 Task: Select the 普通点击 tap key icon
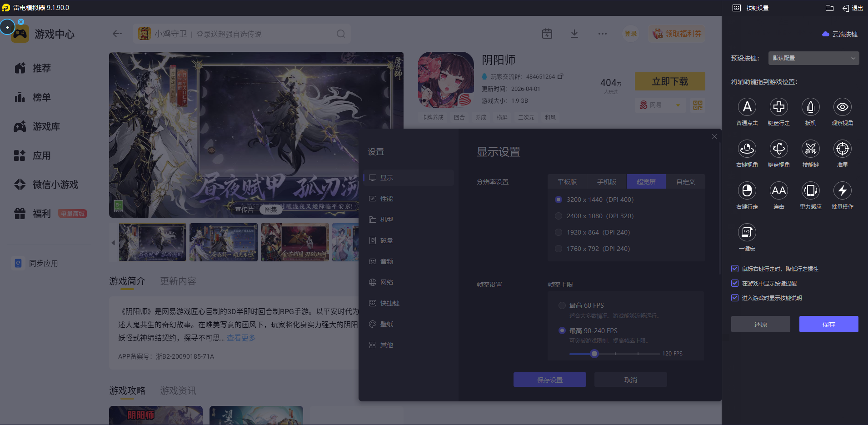747,107
